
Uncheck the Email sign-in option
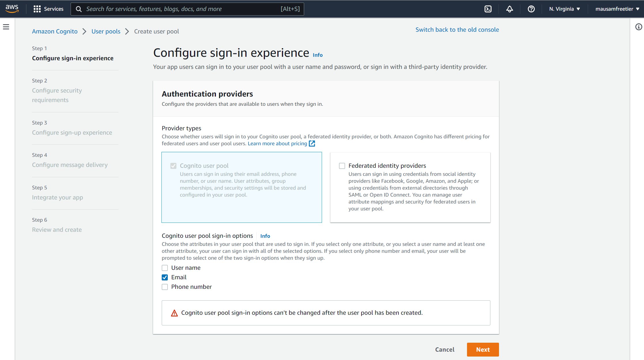(x=165, y=277)
